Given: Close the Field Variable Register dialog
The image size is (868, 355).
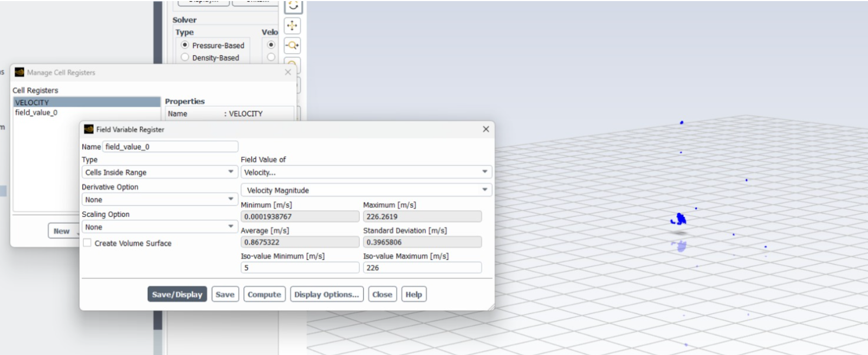Looking at the screenshot, I should (485, 129).
